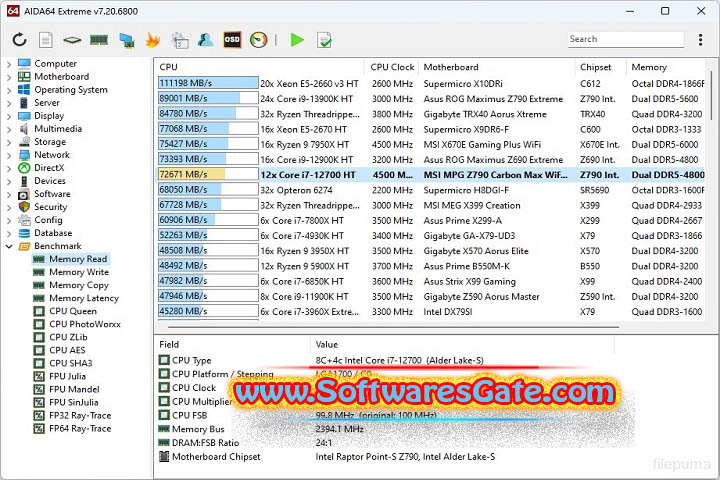This screenshot has height=480, width=720.
Task: Expand the Multimedia tree node
Action: 9,129
